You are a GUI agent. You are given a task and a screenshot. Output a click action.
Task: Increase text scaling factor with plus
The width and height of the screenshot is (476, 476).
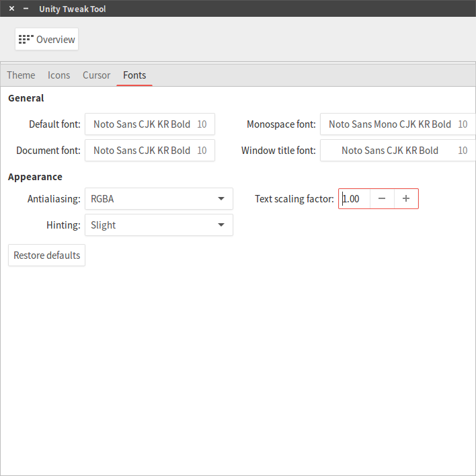click(x=406, y=199)
